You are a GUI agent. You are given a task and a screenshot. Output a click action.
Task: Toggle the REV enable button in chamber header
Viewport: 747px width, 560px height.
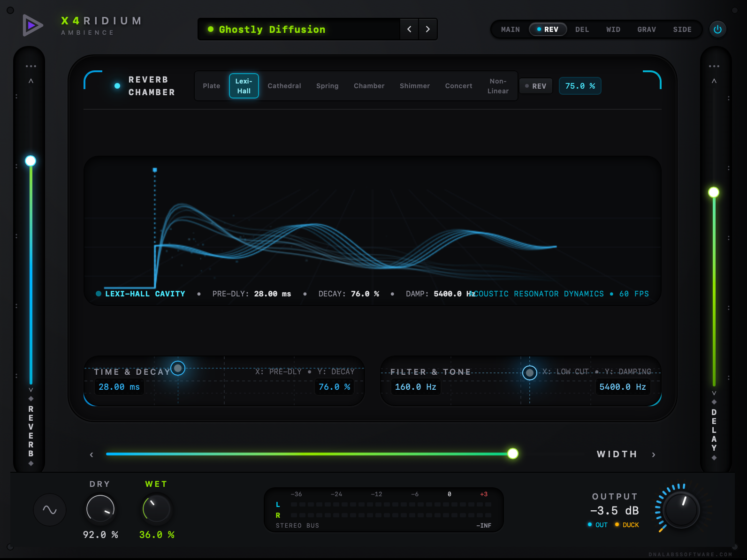click(536, 86)
